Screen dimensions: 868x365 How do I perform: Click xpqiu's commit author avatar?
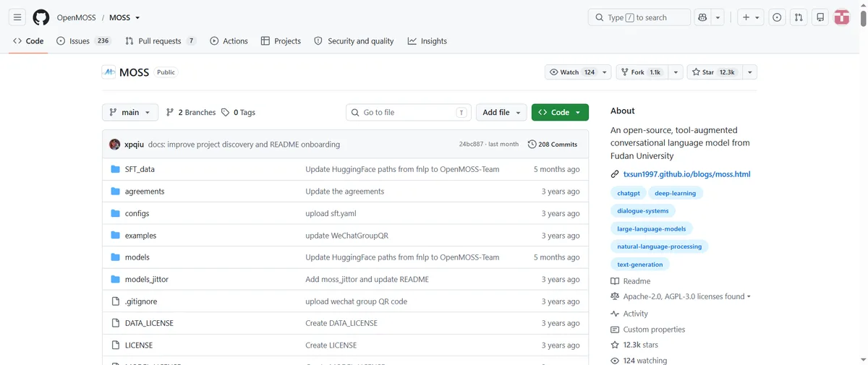tap(114, 144)
